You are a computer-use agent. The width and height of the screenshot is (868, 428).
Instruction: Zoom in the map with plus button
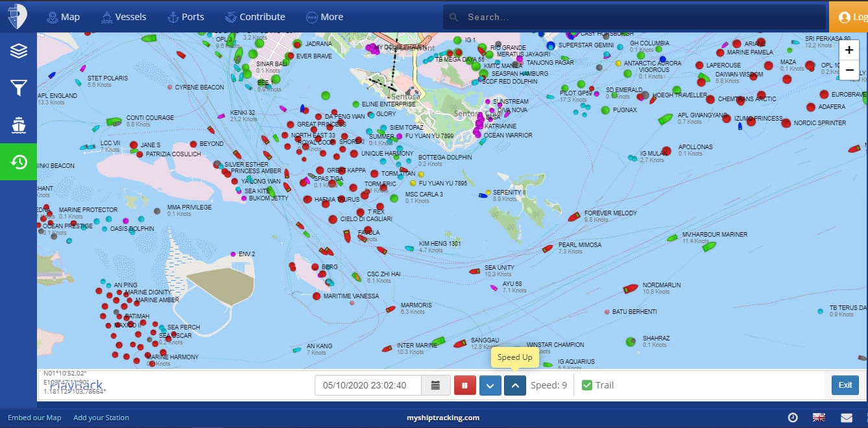849,49
